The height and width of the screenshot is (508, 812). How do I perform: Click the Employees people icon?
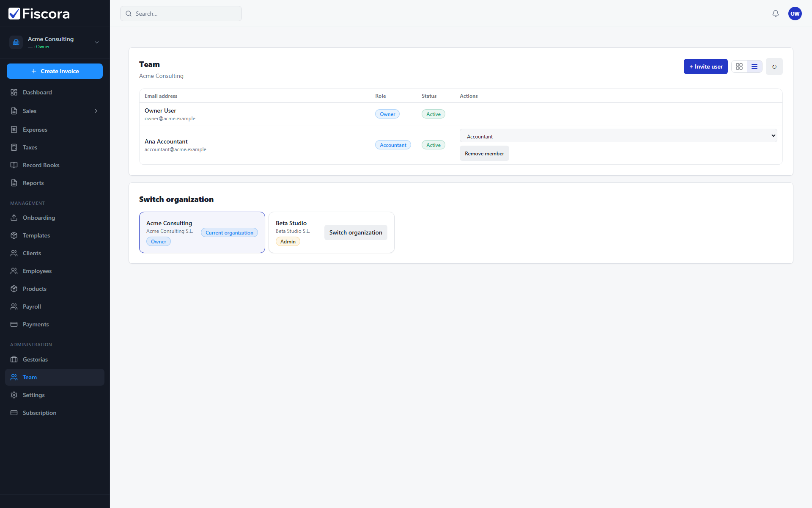[x=14, y=271]
